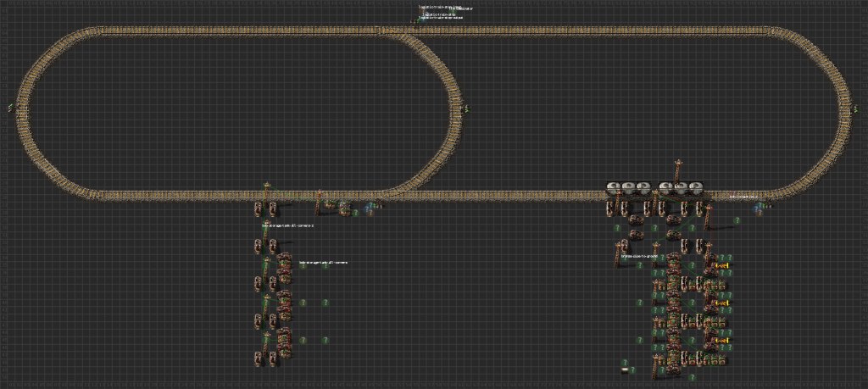Select the bottommost yellow arrow entity in right station
The width and height of the screenshot is (868, 389).
(x=723, y=341)
